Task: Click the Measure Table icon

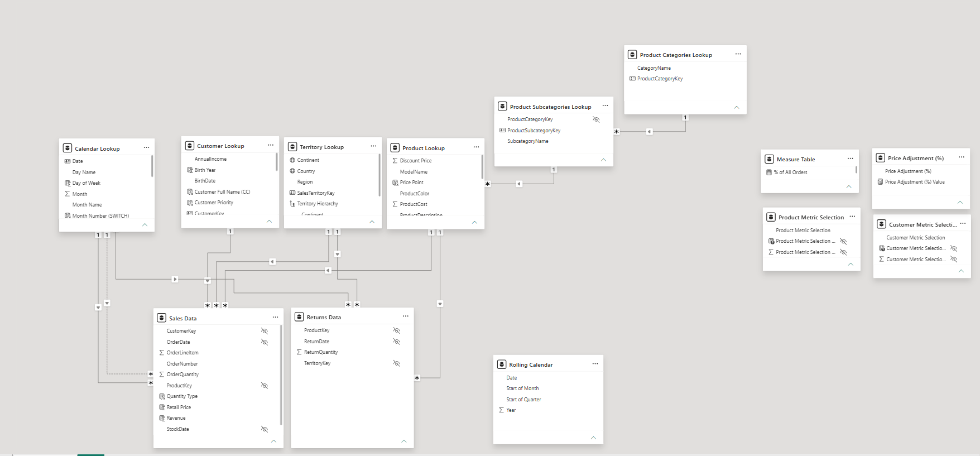Action: (x=769, y=159)
